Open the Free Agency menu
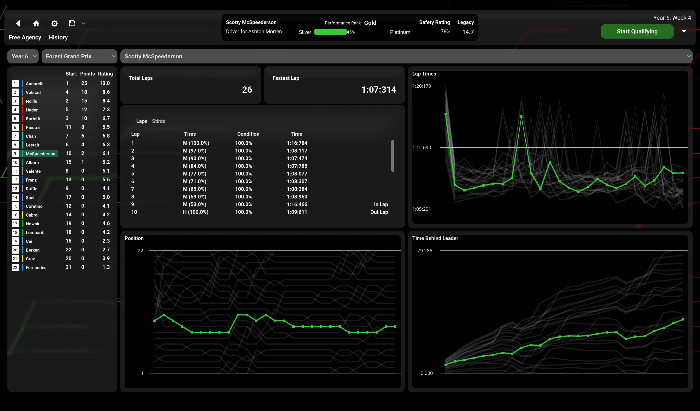The width and height of the screenshot is (700, 411). [24, 36]
